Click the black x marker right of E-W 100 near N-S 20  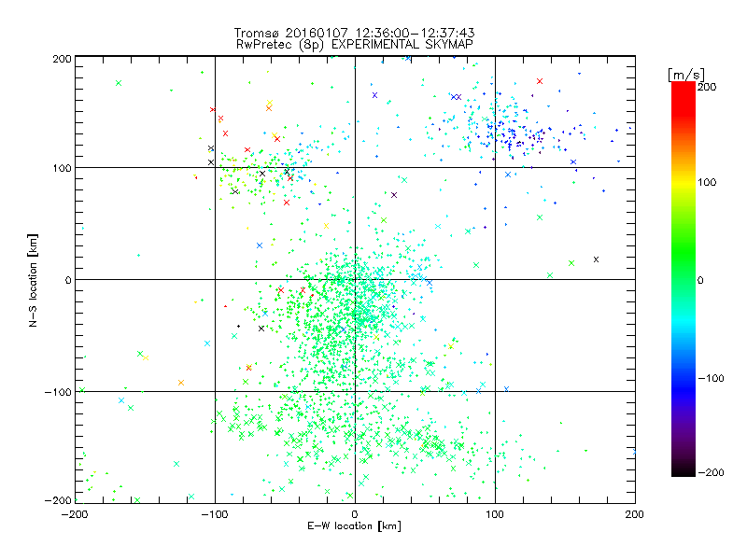click(596, 259)
